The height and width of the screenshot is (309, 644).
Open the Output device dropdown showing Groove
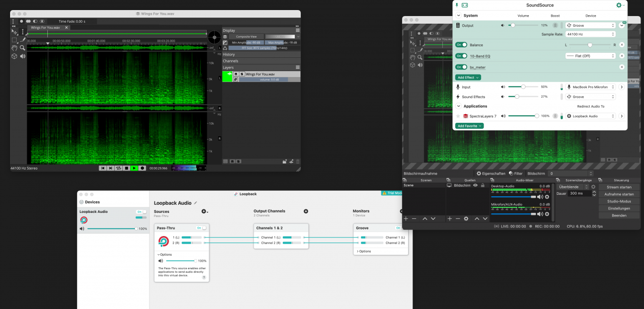[590, 25]
